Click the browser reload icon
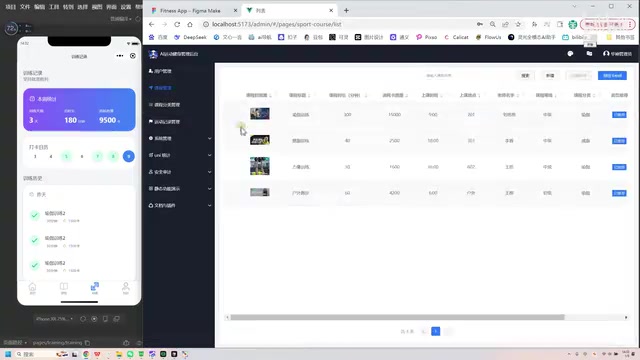This screenshot has height=360, width=640. coord(177,24)
